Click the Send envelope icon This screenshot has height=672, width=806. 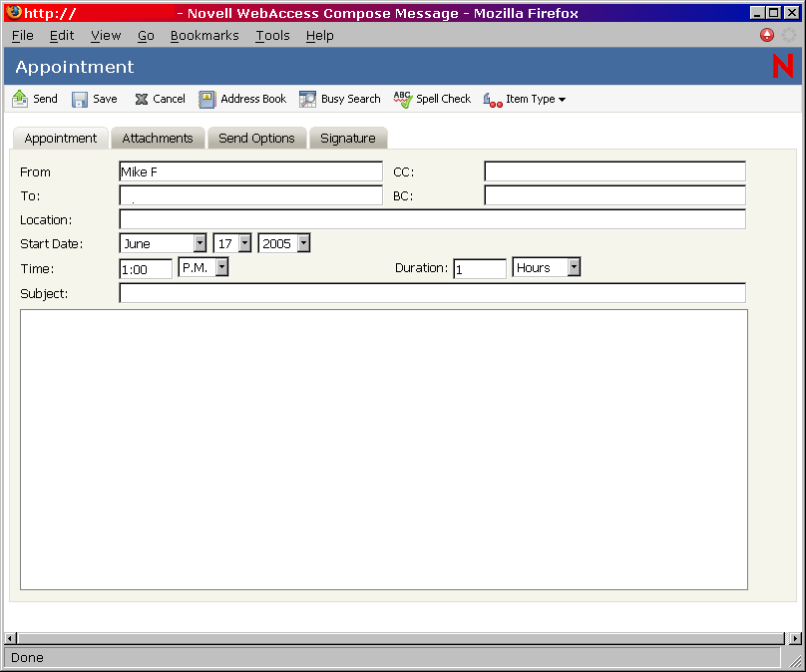[20, 99]
